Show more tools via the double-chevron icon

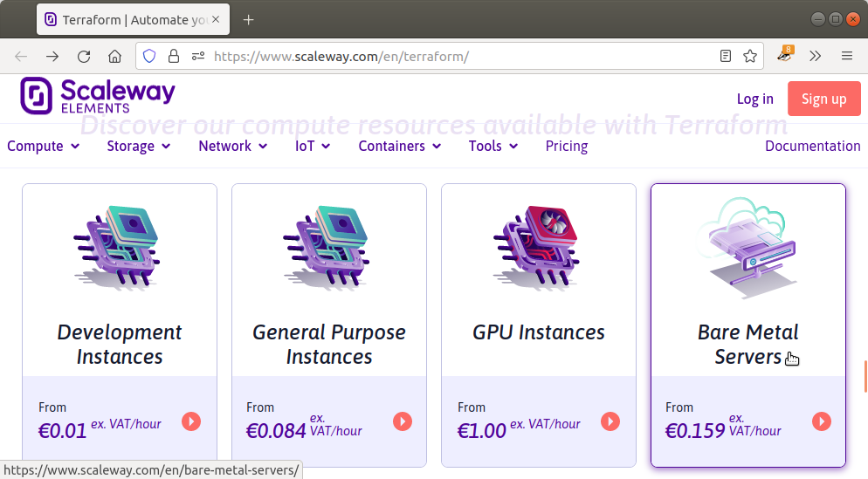click(x=815, y=57)
